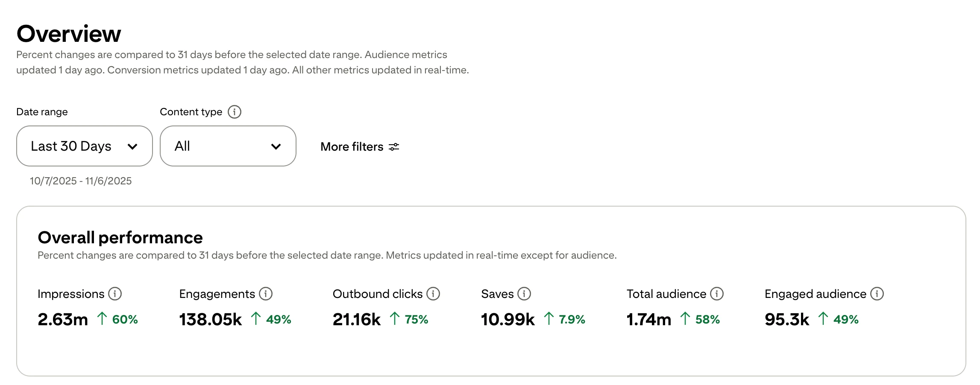Click the Outbound clicks info icon
Image resolution: width=980 pixels, height=385 pixels.
coord(433,294)
